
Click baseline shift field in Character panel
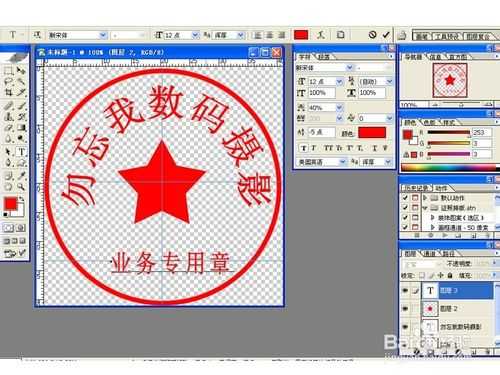[x=321, y=132]
